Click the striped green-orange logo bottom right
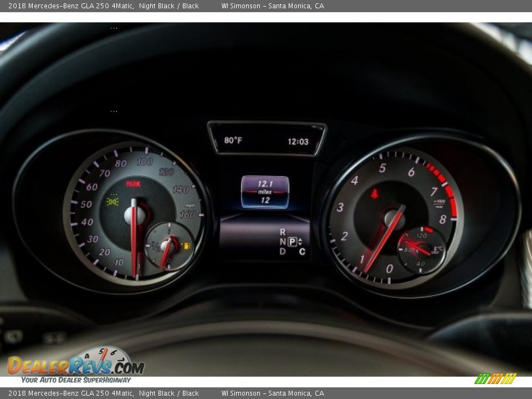Viewport: 532px width, 399px height. pyautogui.click(x=495, y=379)
